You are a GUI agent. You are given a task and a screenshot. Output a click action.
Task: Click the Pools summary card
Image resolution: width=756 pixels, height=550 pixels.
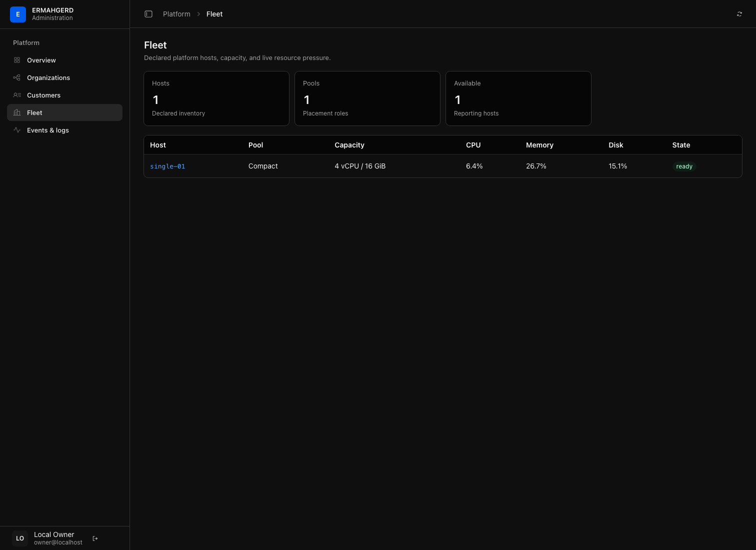pos(367,98)
